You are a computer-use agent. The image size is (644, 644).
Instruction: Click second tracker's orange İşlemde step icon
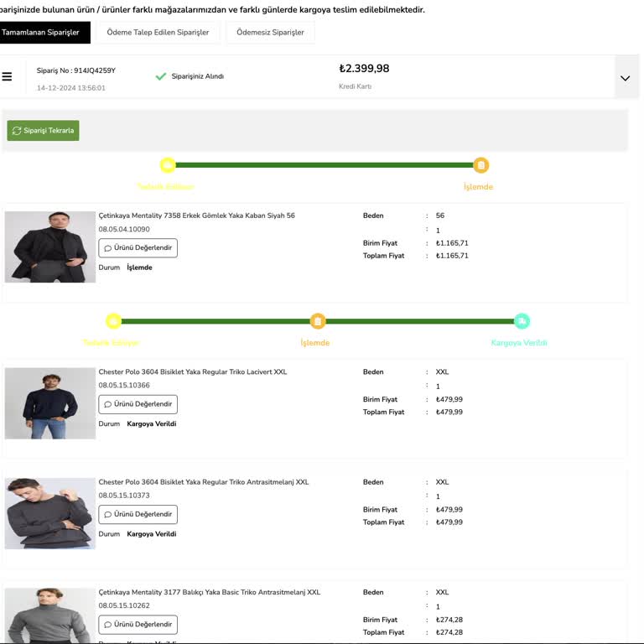coord(318,321)
